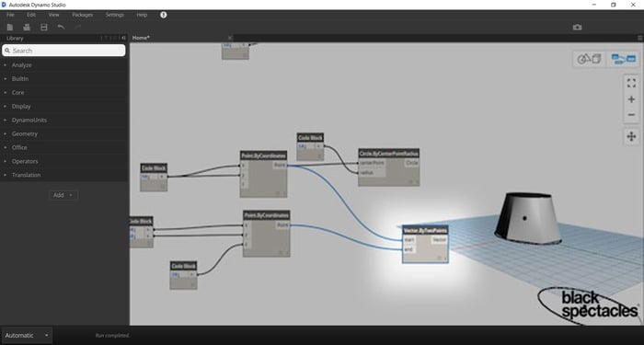
Task: Open the Help menu
Action: point(142,15)
